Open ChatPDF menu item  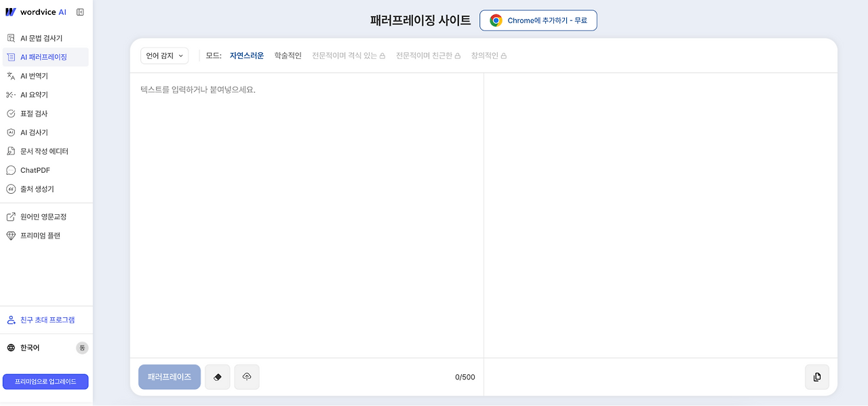coord(45,170)
